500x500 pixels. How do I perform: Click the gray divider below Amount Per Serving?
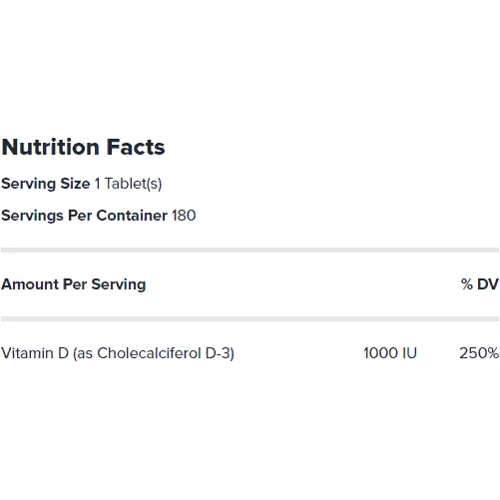click(250, 319)
